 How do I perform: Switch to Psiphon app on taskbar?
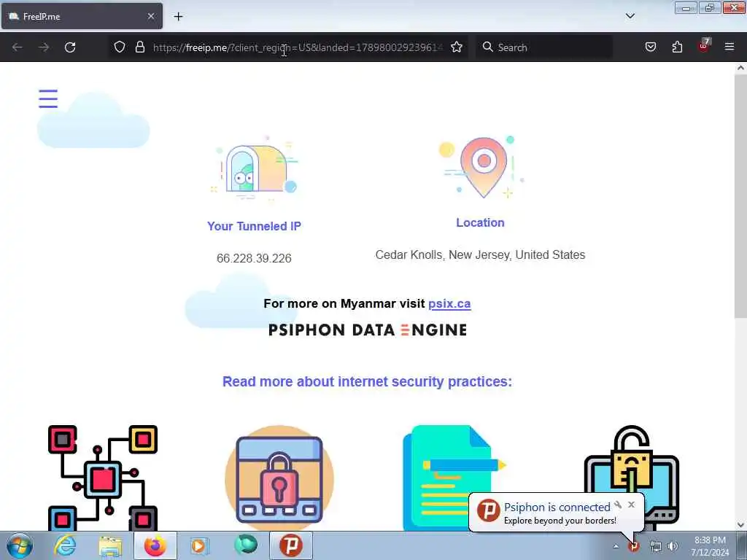coord(291,545)
